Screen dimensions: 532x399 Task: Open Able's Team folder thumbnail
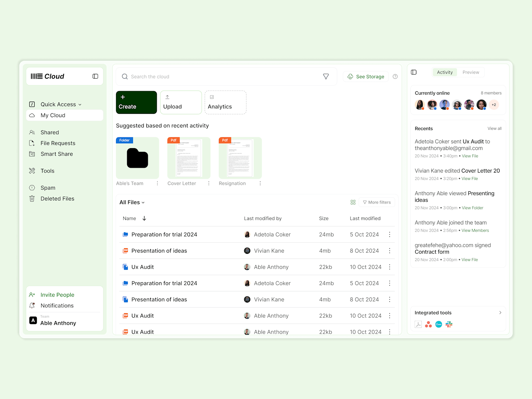[137, 158]
